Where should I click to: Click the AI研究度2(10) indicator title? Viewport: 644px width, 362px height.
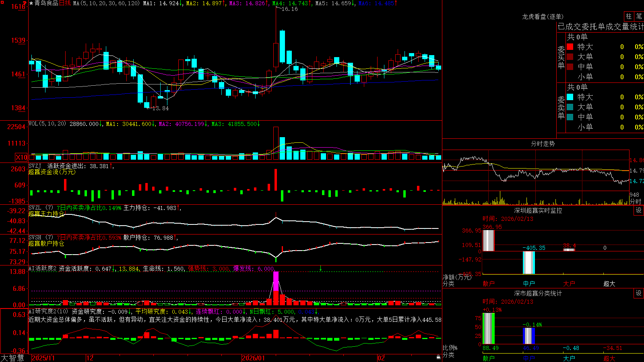(x=48, y=311)
